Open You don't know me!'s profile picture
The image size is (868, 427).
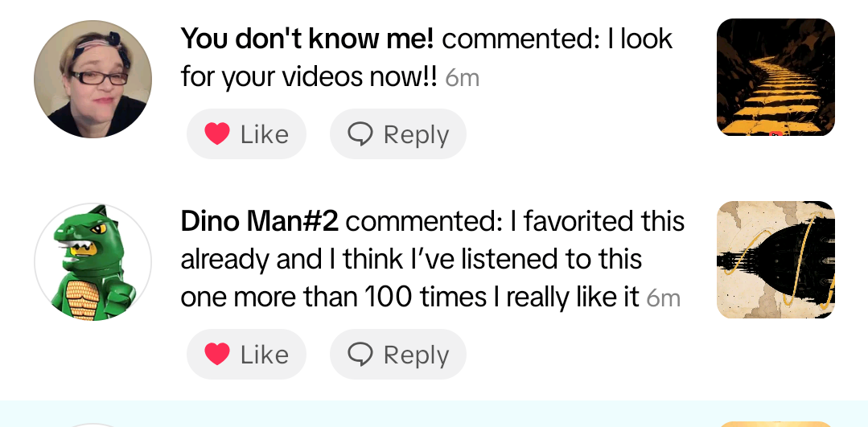93,80
